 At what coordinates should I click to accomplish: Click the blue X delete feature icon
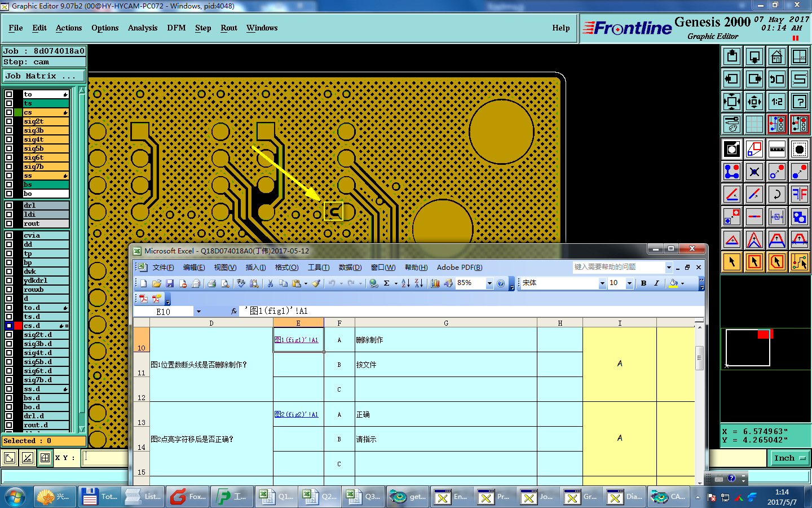tap(754, 172)
